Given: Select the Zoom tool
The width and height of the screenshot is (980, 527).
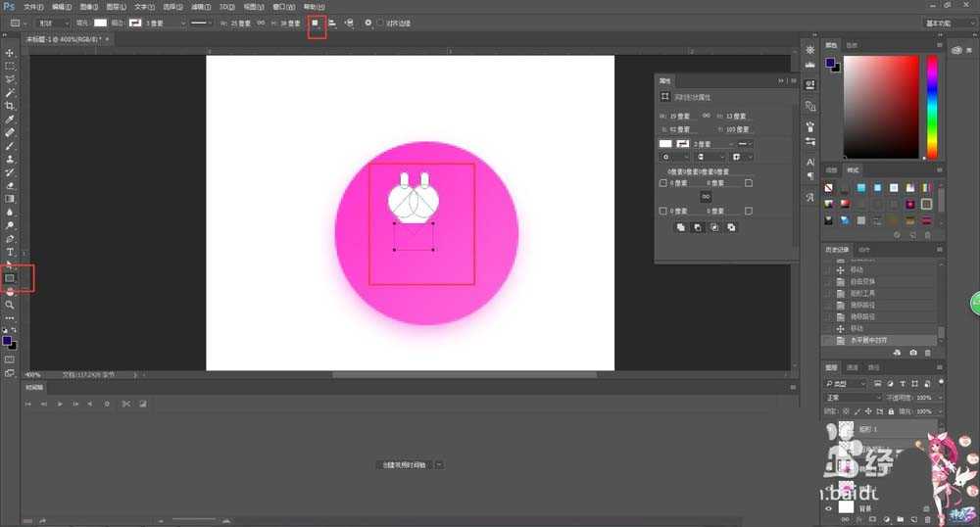Looking at the screenshot, I should [x=11, y=305].
